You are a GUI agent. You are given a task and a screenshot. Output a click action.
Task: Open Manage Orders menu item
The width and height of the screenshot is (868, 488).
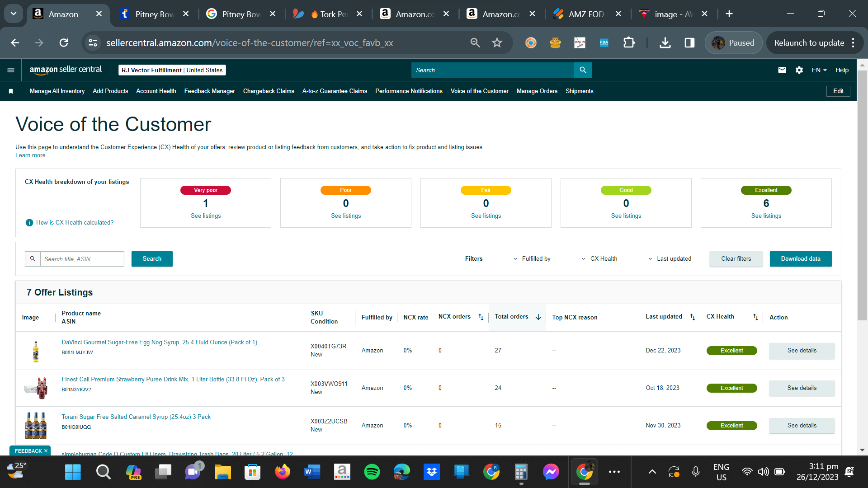pos(537,91)
